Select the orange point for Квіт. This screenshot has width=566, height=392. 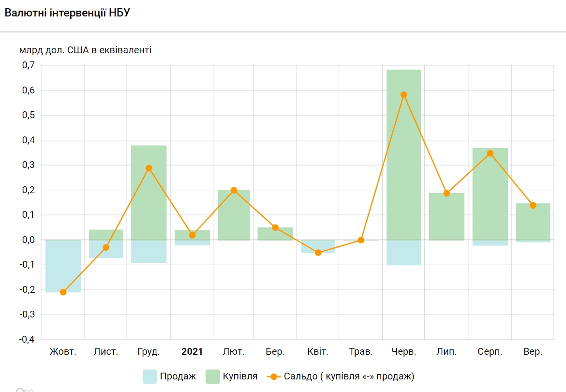[x=318, y=253]
